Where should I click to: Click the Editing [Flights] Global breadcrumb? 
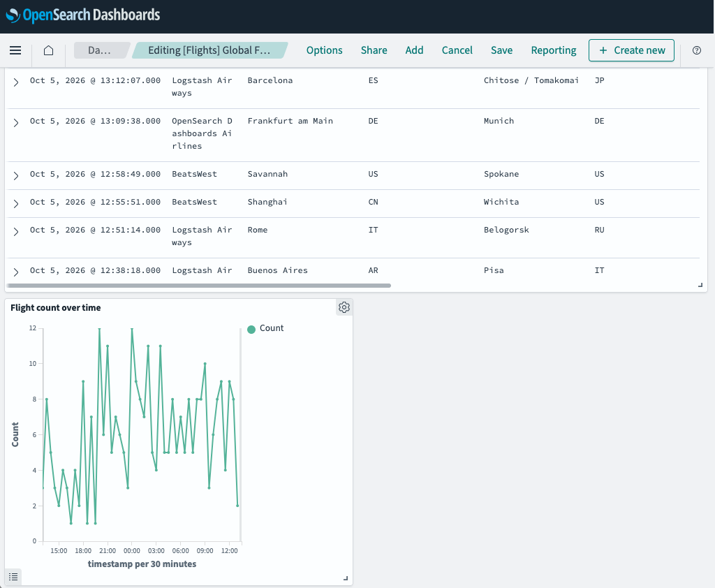click(x=209, y=50)
